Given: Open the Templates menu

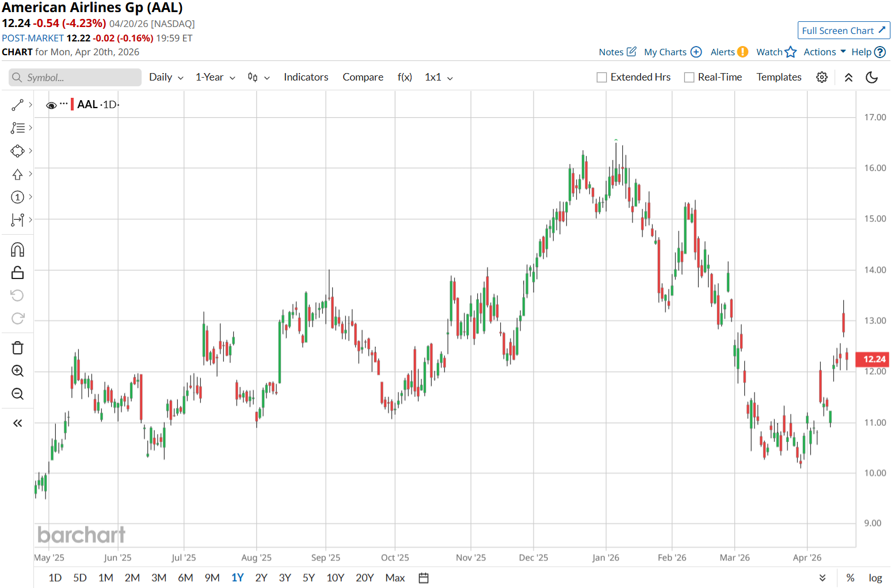Looking at the screenshot, I should click(x=779, y=77).
